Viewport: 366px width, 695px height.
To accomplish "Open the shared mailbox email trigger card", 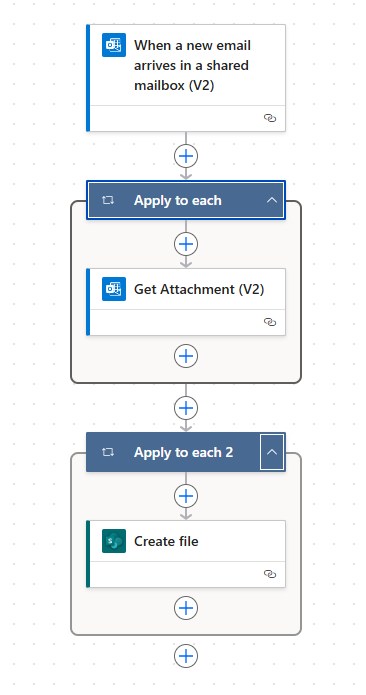I will point(186,78).
